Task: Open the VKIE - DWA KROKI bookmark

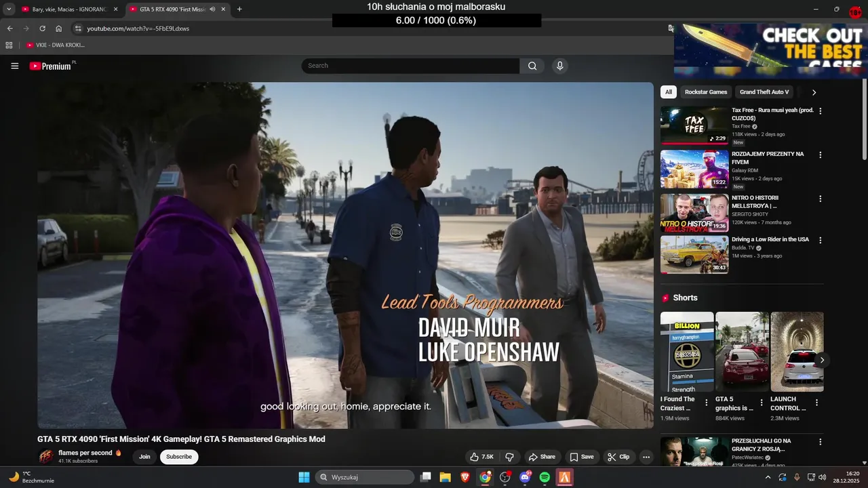Action: click(x=56, y=45)
